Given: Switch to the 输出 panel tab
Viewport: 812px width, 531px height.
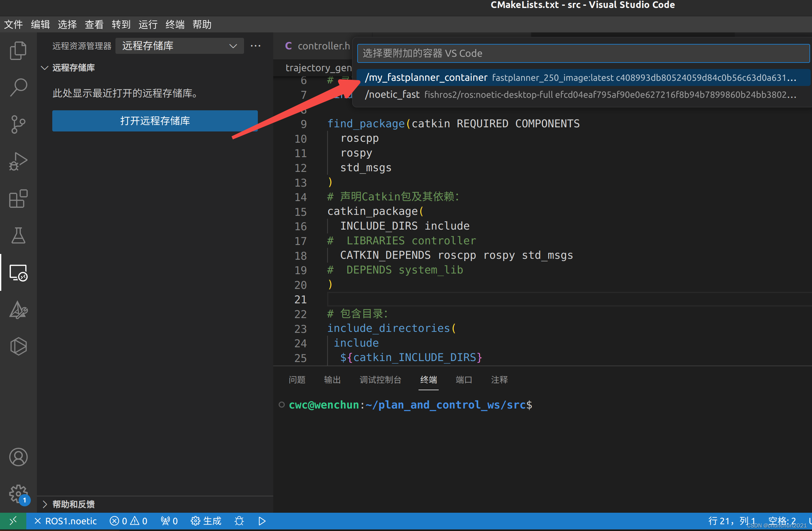Looking at the screenshot, I should coord(332,380).
